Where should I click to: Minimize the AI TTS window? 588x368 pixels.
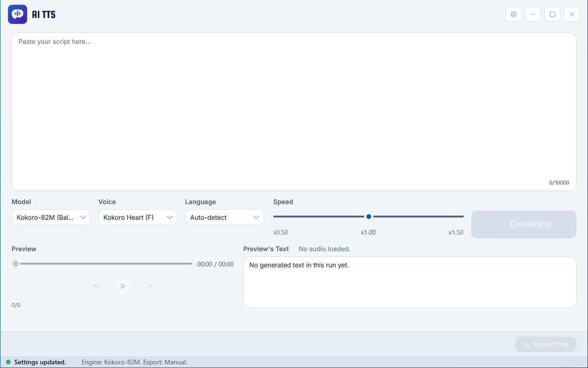pos(533,14)
